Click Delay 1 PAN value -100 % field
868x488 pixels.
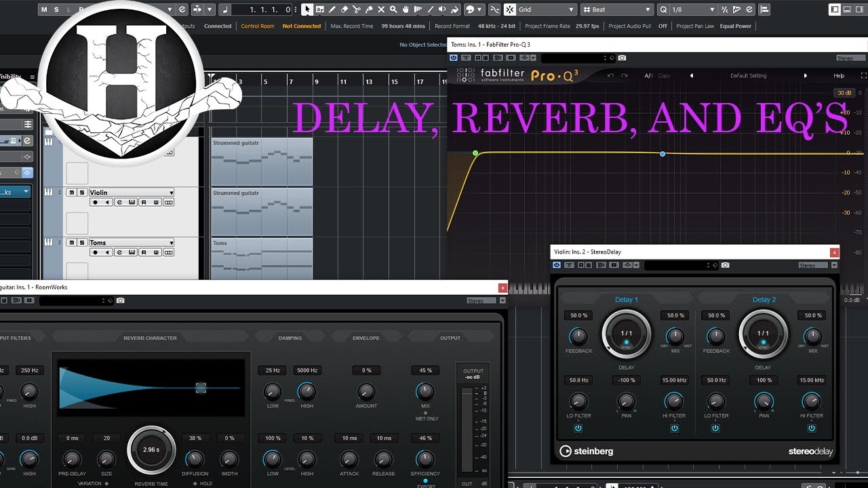click(626, 380)
